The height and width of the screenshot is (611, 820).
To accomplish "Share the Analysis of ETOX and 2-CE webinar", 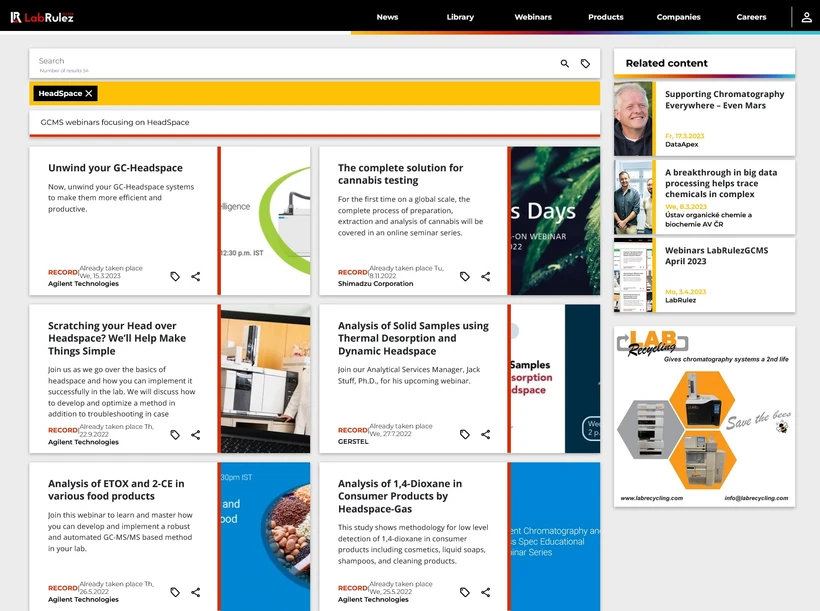I will coord(196,592).
